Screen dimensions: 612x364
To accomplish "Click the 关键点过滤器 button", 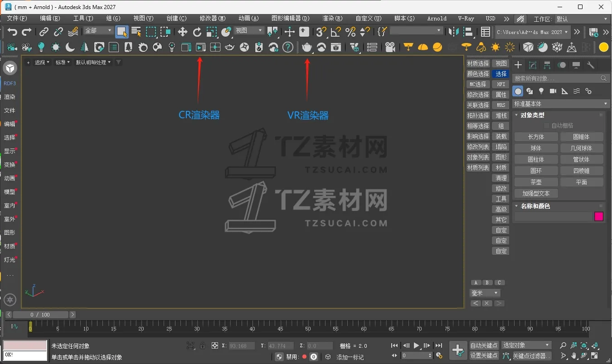I will 531,356.
